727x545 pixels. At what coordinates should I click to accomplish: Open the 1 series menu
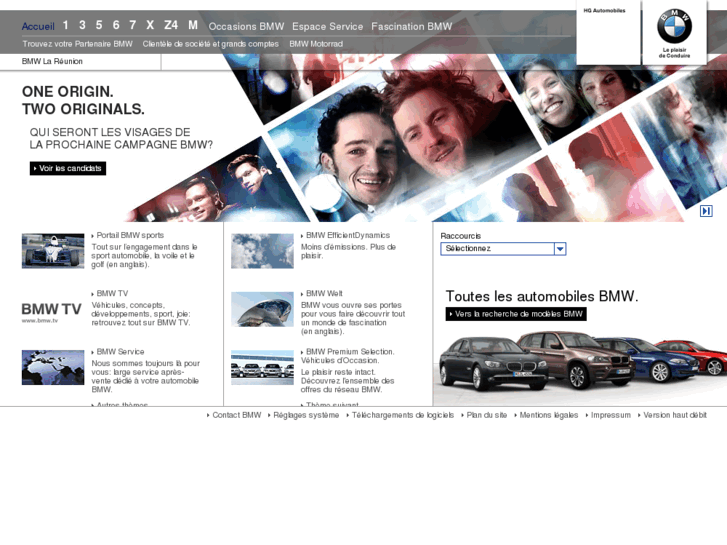pos(65,25)
